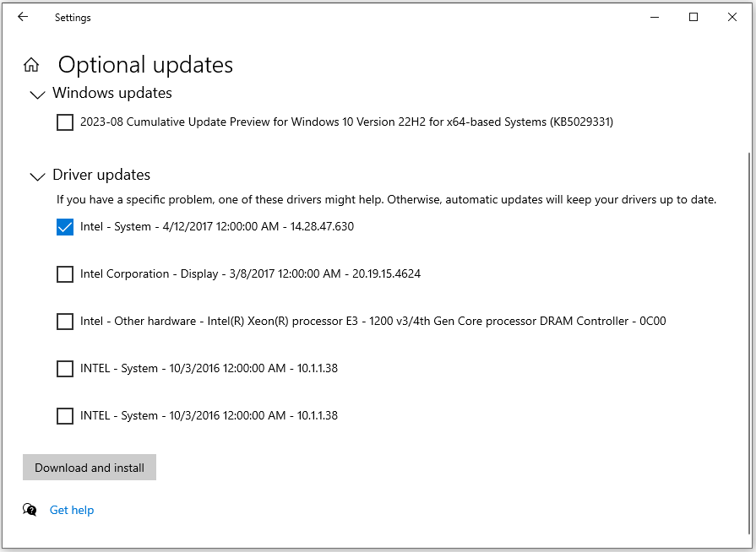Screen dimensions: 756x552
Task: Click Intel Corporation Display 3/8/2017 label
Action: click(x=250, y=273)
